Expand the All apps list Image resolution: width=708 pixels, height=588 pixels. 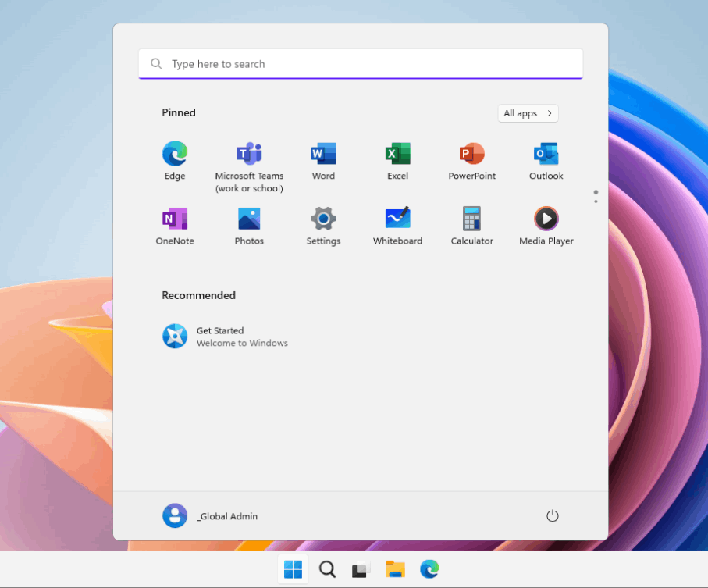coord(528,113)
